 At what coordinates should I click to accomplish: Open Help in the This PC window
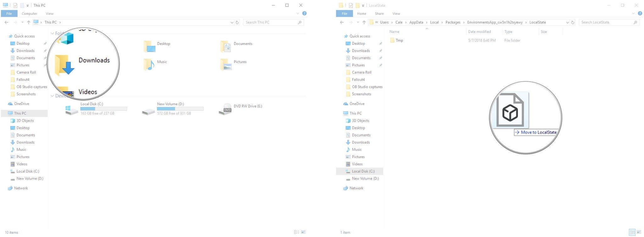pyautogui.click(x=304, y=14)
